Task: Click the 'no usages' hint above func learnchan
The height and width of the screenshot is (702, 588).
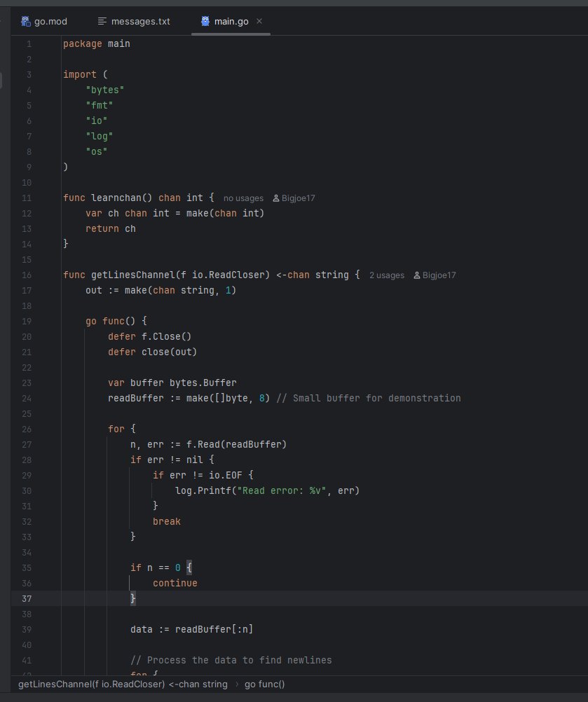Action: coord(242,198)
